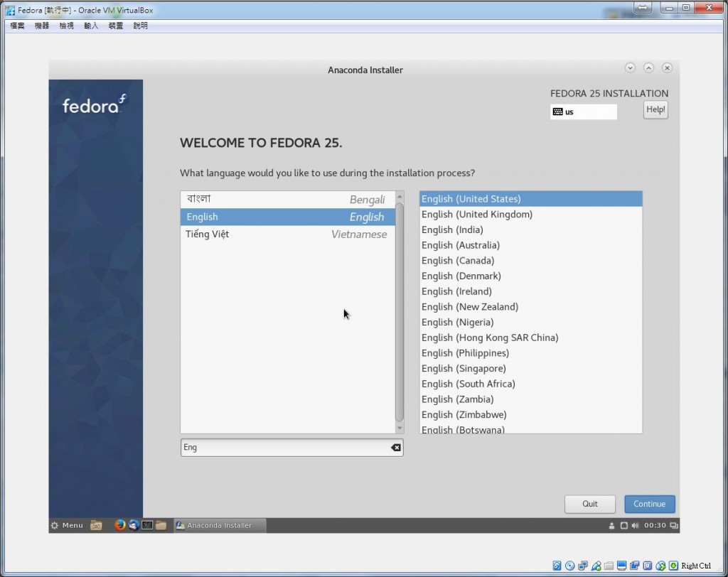The width and height of the screenshot is (728, 577).
Task: Click the language list scroll up arrow
Action: click(x=400, y=197)
